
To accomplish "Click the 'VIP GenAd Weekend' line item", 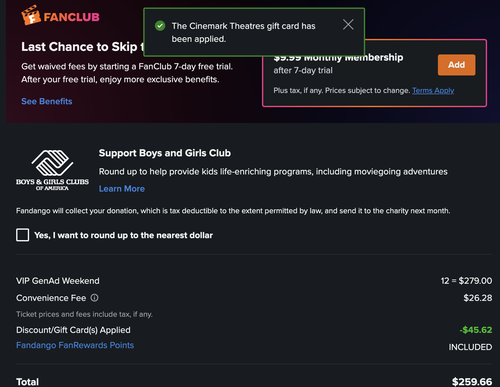I will point(58,281).
